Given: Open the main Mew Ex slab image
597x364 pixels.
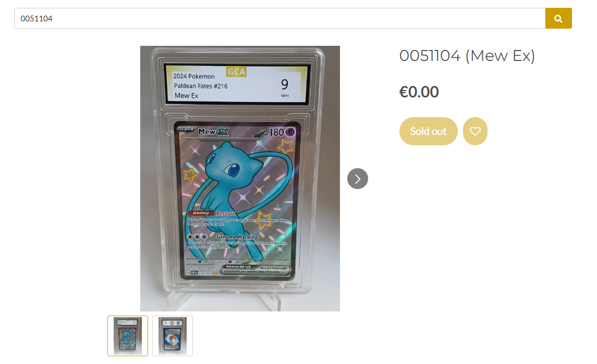Looking at the screenshot, I should 240,179.
